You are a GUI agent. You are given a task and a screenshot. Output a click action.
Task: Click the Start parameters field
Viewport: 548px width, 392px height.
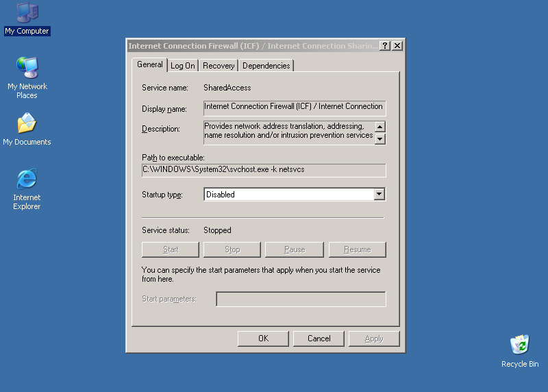pos(301,299)
